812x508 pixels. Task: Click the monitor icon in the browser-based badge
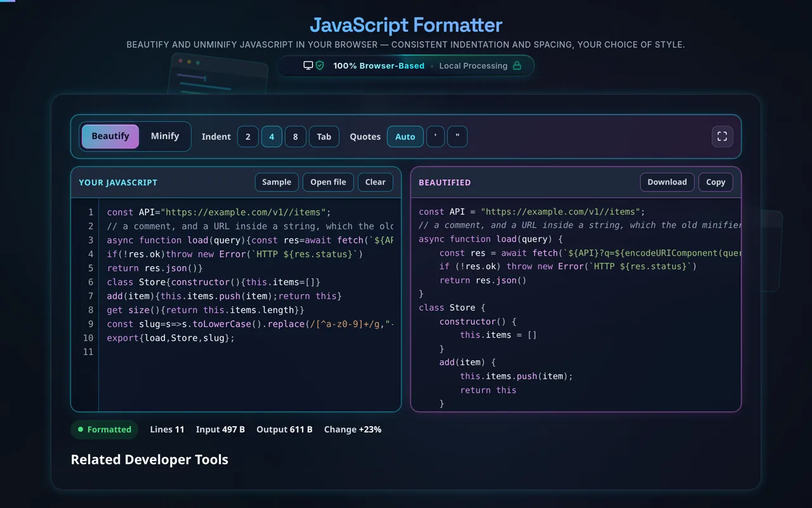[x=308, y=65]
